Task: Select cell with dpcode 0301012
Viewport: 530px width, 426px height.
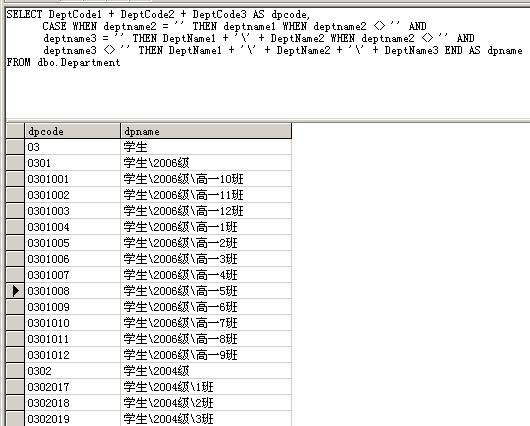Action: click(x=73, y=355)
